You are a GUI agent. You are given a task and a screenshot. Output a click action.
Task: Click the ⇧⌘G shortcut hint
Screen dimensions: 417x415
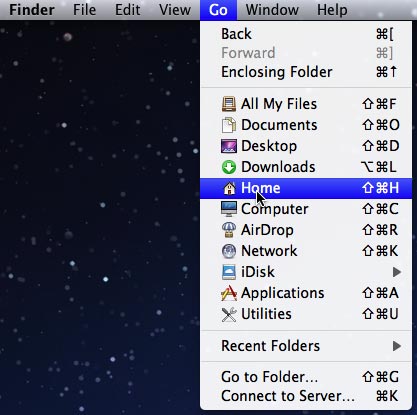coord(380,377)
